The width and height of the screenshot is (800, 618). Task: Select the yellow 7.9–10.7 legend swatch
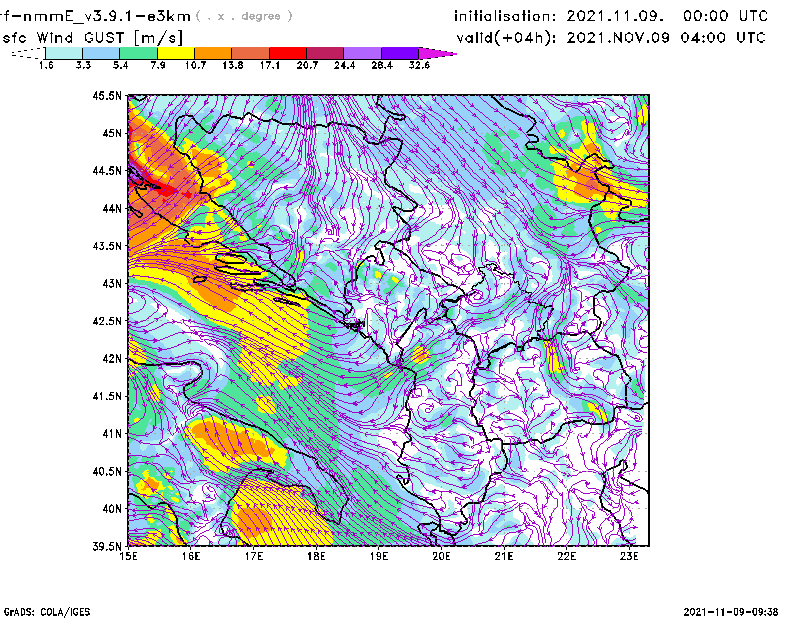(176, 53)
